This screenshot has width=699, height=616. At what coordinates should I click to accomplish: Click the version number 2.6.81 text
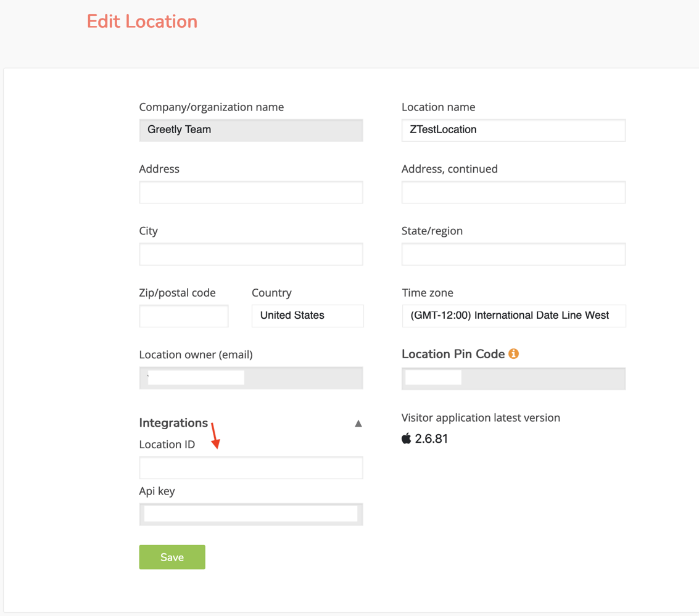[x=432, y=438]
